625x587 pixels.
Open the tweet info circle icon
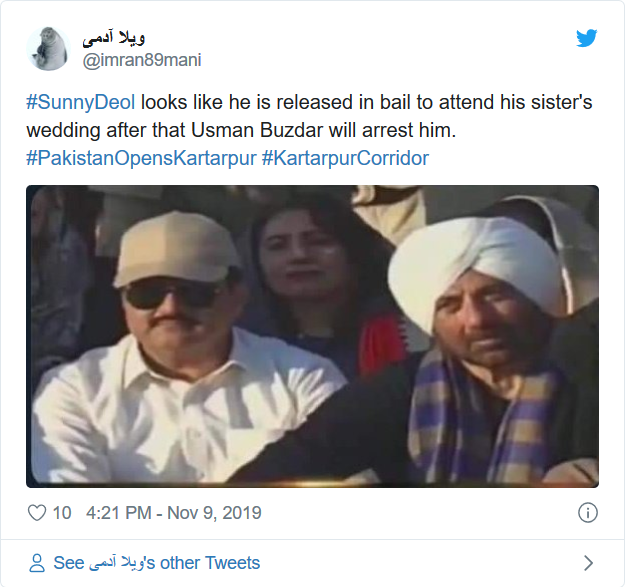coord(588,512)
